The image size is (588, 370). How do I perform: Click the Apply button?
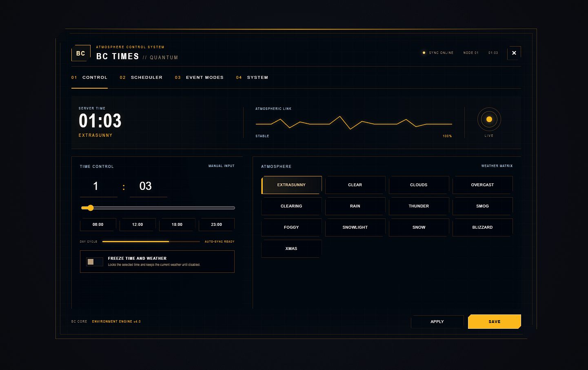tap(437, 322)
